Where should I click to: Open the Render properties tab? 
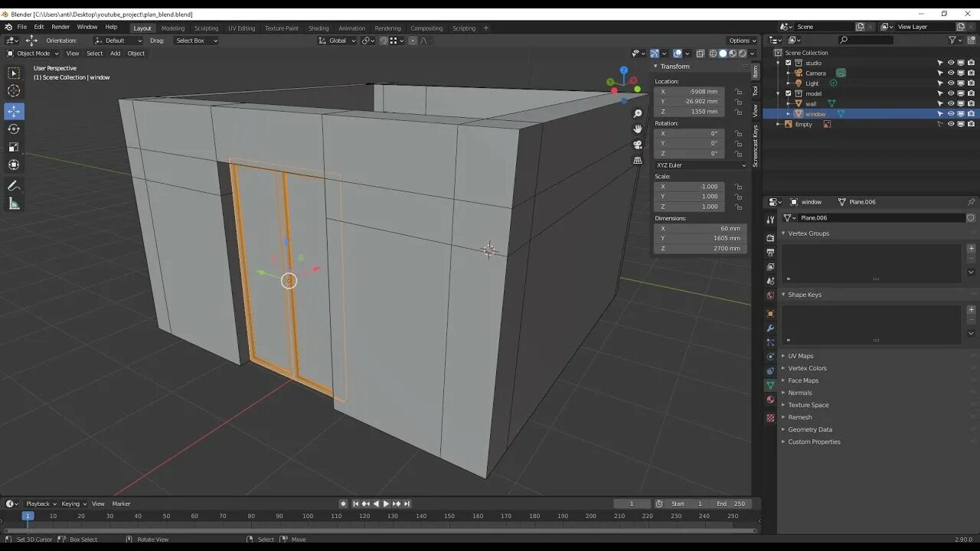point(770,238)
